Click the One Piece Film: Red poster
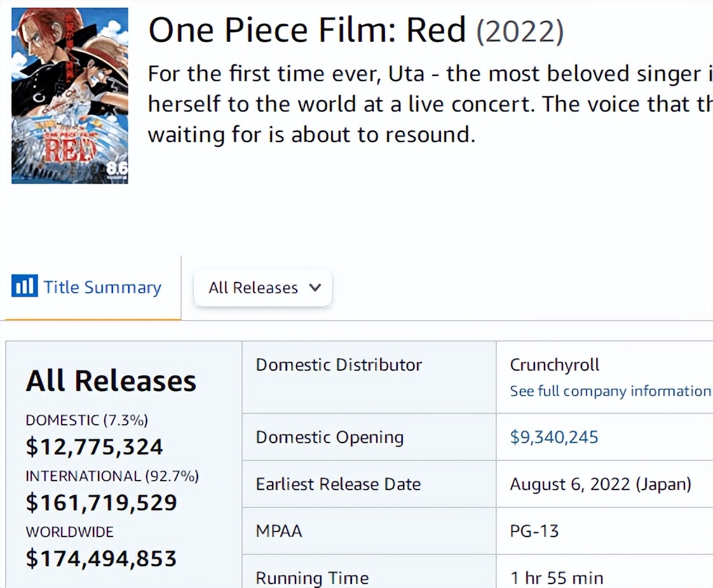This screenshot has width=713, height=588. pyautogui.click(x=70, y=96)
